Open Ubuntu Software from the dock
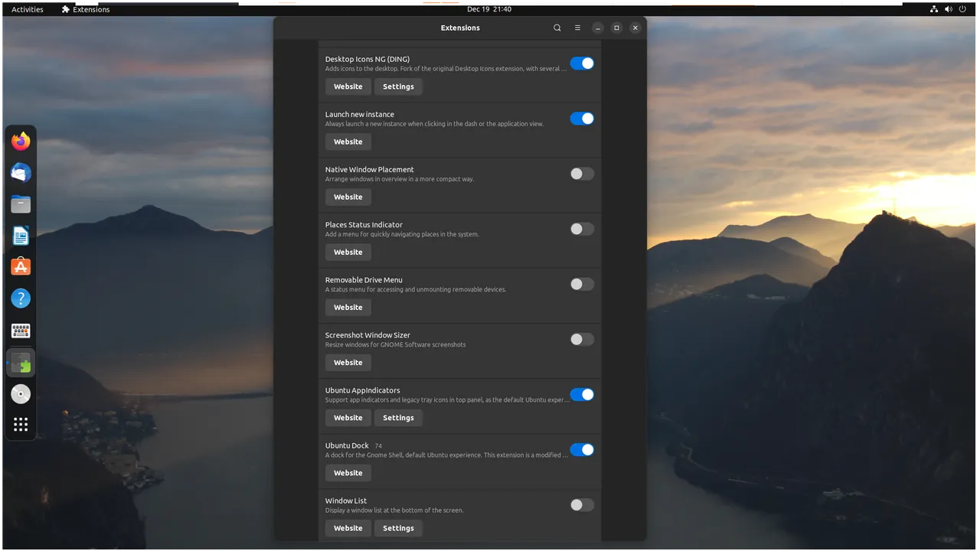Viewport: 980px width, 554px height. tap(21, 267)
